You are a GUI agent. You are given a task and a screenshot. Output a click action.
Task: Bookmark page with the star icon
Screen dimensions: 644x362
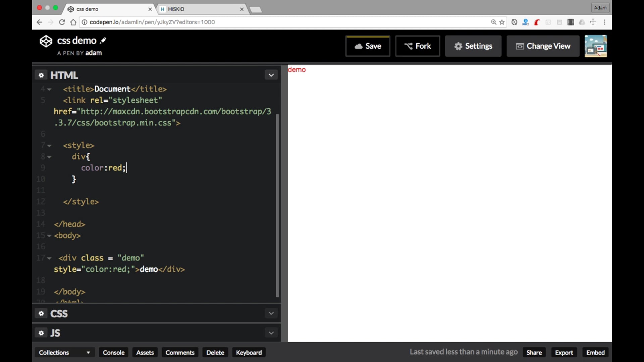click(502, 22)
